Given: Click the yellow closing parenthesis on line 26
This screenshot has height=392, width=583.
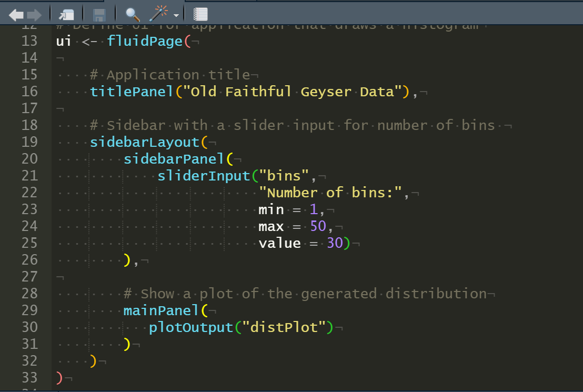Looking at the screenshot, I should (127, 260).
